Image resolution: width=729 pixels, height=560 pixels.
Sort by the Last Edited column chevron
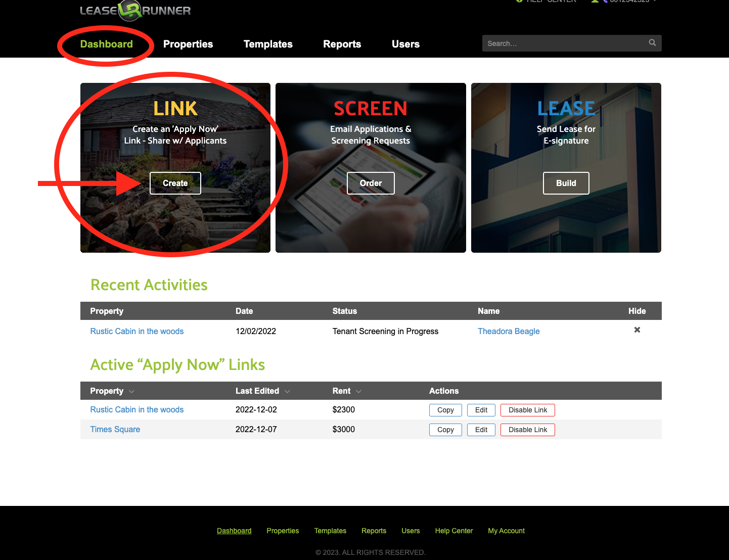(287, 392)
